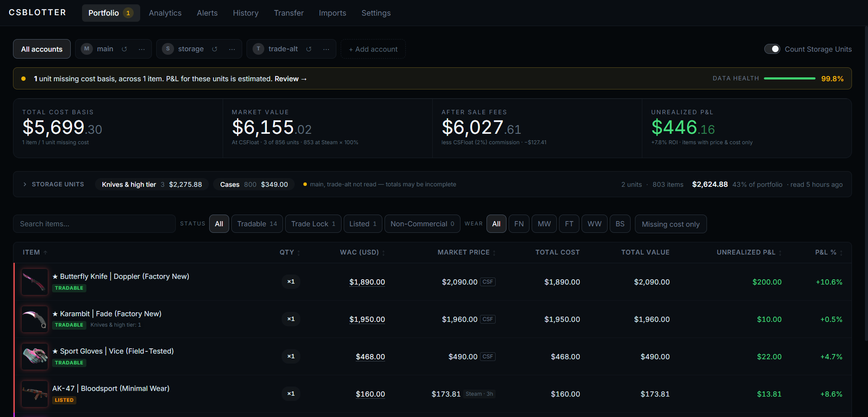Image resolution: width=868 pixels, height=417 pixels.
Task: Refresh the main account
Action: tap(125, 49)
